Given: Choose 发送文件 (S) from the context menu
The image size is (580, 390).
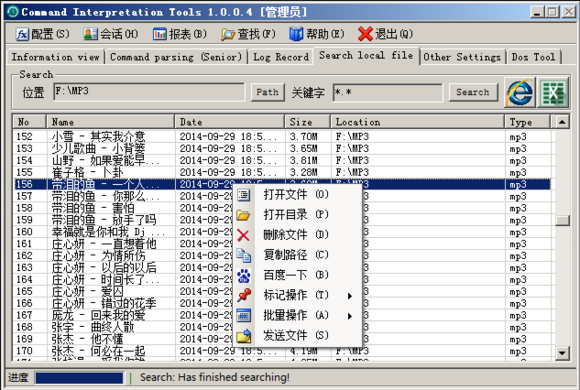Looking at the screenshot, I should [x=297, y=336].
